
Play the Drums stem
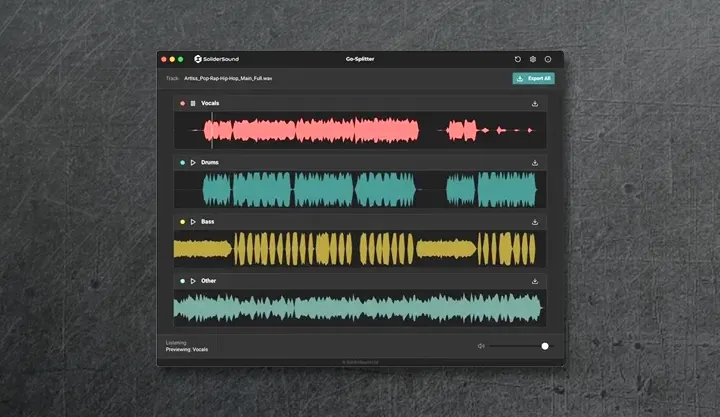tap(193, 162)
